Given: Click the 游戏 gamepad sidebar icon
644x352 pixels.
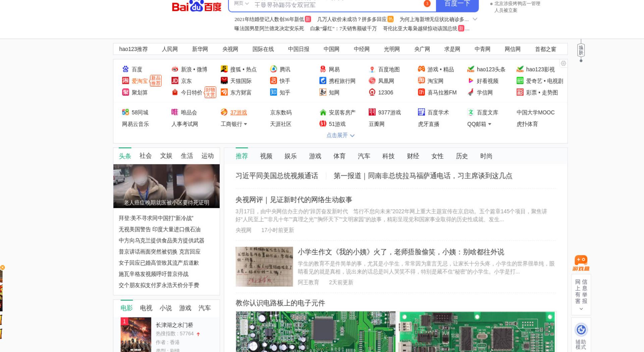Looking at the screenshot, I should point(581,263).
